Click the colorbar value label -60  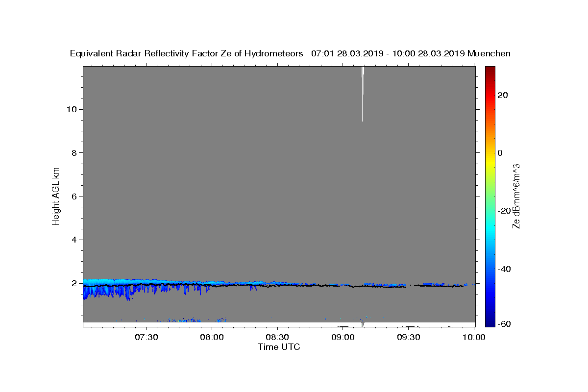504,324
